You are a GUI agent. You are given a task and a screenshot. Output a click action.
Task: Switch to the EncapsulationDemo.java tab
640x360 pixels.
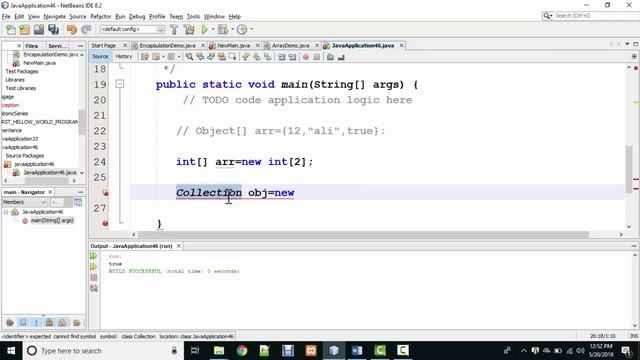167,45
